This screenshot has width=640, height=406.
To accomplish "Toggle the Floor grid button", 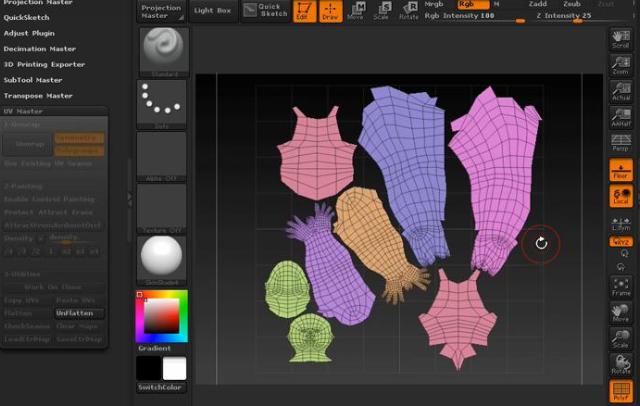I will (x=621, y=170).
